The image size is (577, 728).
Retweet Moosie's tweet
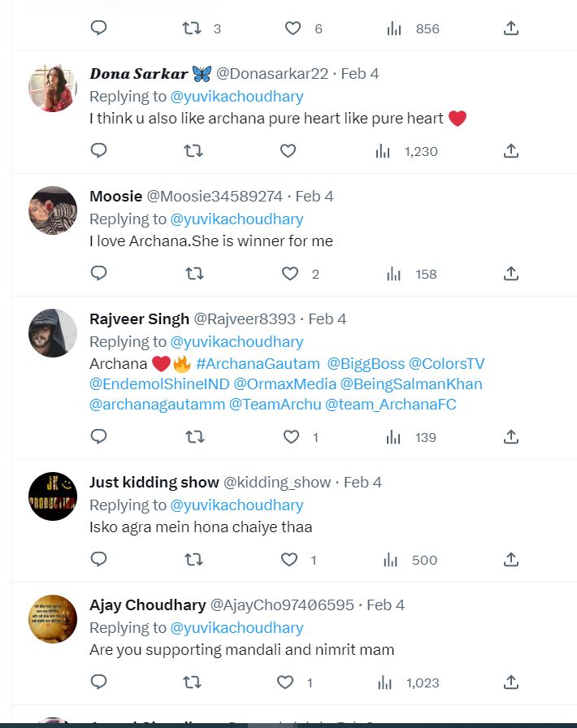click(x=193, y=273)
